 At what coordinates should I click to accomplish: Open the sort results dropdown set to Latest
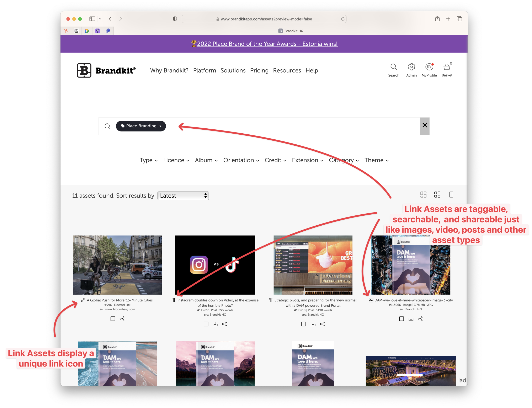pyautogui.click(x=183, y=196)
